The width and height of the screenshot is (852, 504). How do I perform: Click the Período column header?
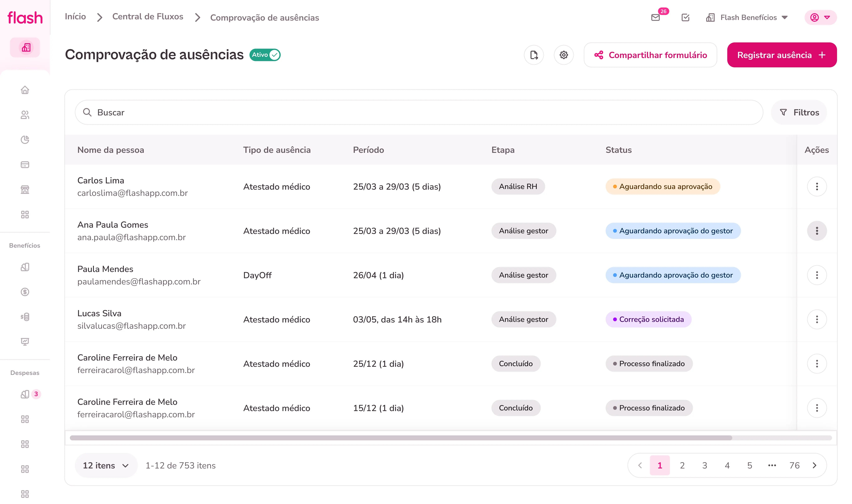tap(368, 150)
